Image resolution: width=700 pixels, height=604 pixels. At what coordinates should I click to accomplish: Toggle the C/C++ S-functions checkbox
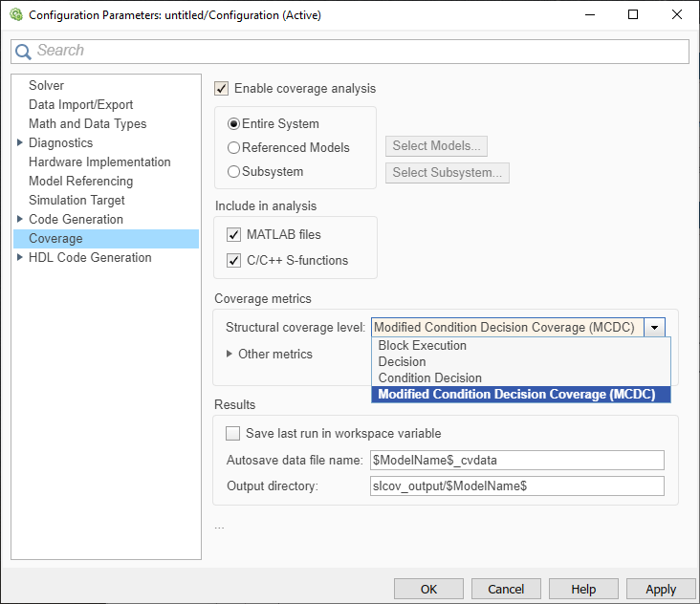pyautogui.click(x=233, y=260)
